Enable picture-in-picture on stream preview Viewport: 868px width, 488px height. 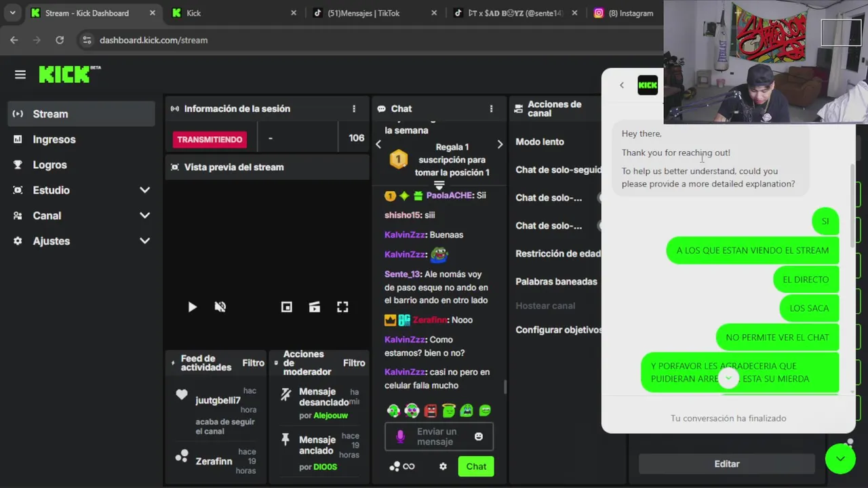287,307
